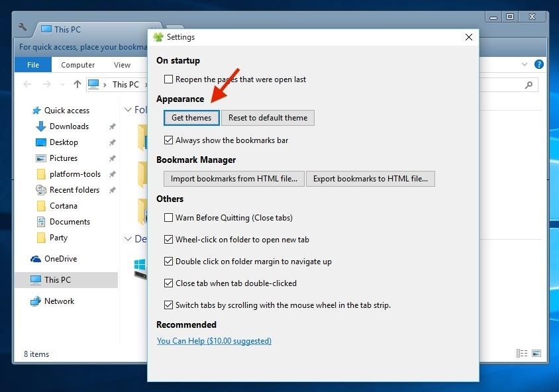Click the help question mark icon

coord(538,64)
